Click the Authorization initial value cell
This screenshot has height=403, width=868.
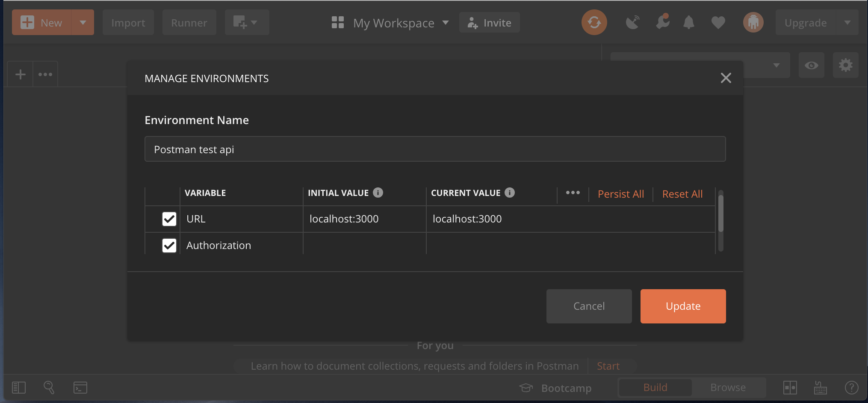coord(365,244)
